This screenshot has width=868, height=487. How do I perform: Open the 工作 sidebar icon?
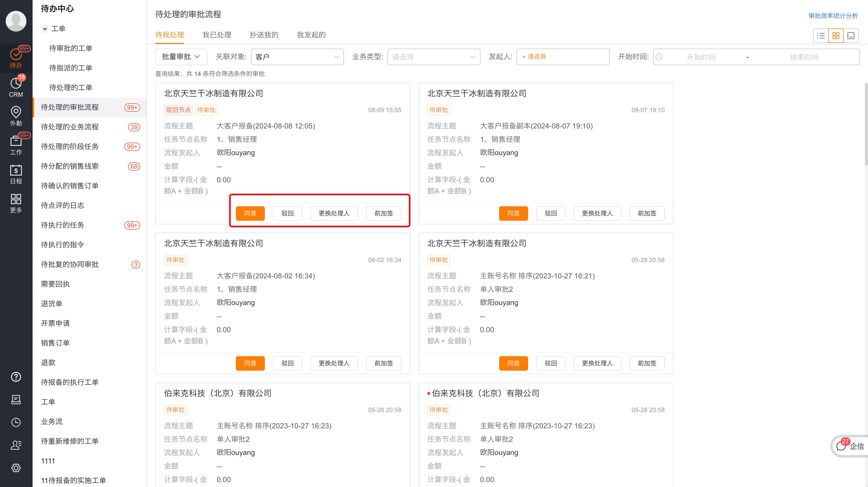click(x=16, y=145)
